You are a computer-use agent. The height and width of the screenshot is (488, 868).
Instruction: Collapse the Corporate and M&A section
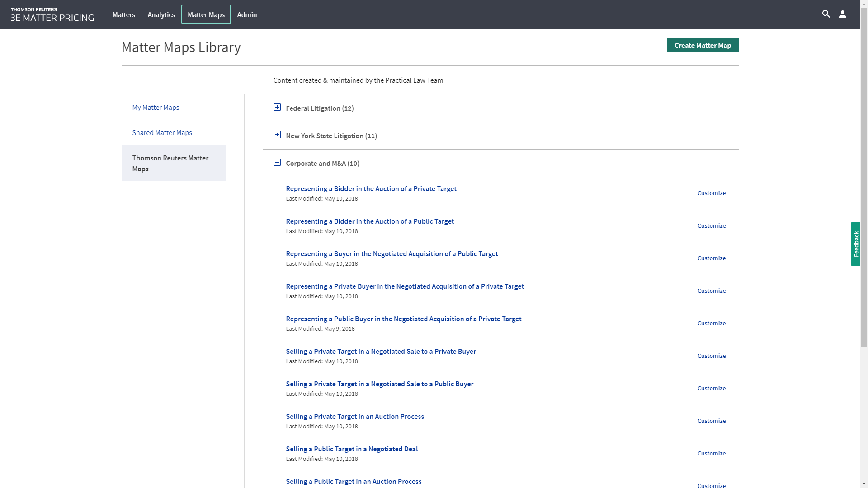click(277, 163)
